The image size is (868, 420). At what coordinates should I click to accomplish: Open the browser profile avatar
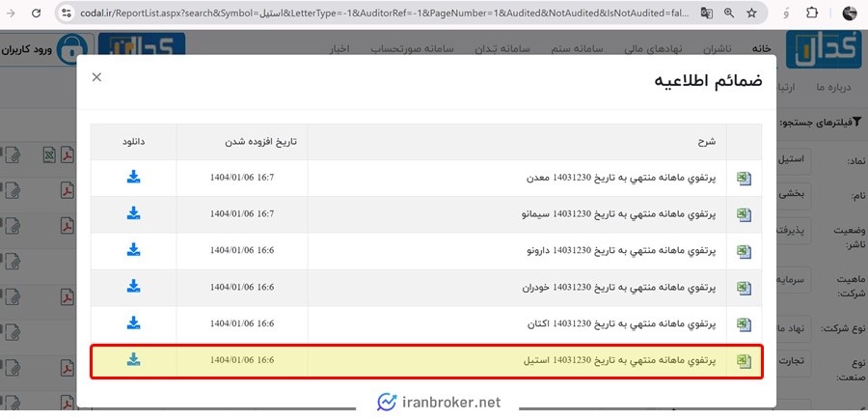(x=849, y=14)
